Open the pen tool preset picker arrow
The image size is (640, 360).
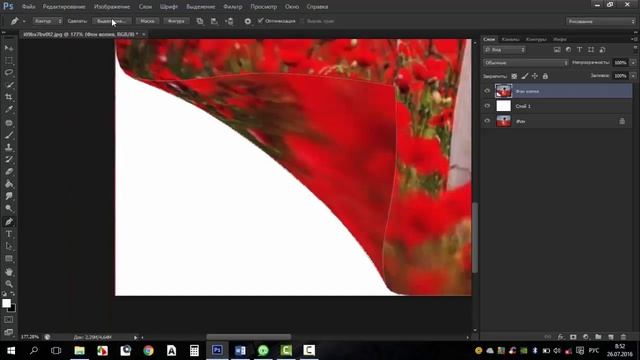[x=24, y=21]
